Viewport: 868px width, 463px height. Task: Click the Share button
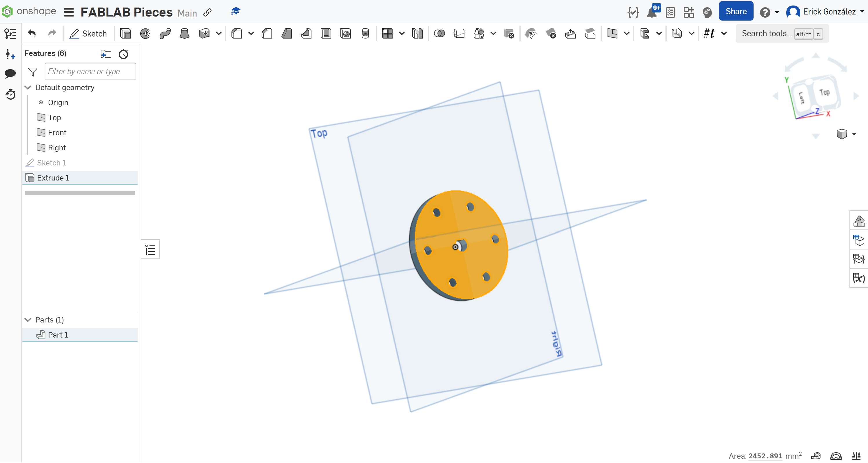click(736, 12)
